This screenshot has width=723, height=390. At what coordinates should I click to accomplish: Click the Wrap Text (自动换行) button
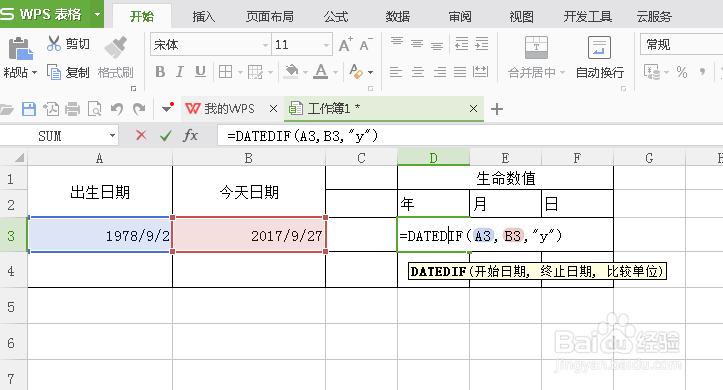coord(599,58)
